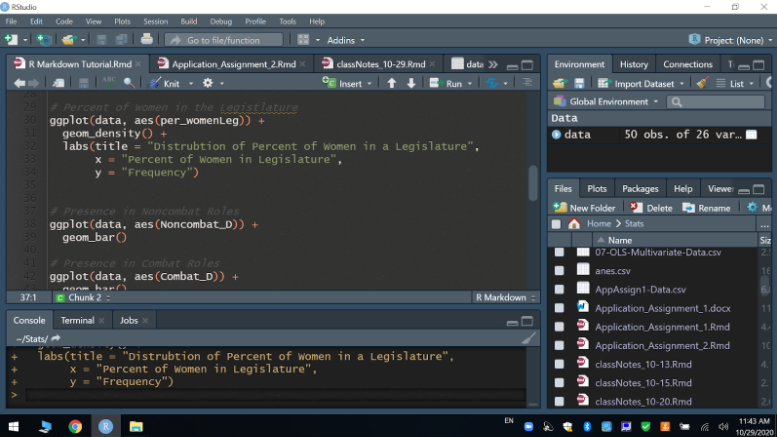Click the Run button

446,83
